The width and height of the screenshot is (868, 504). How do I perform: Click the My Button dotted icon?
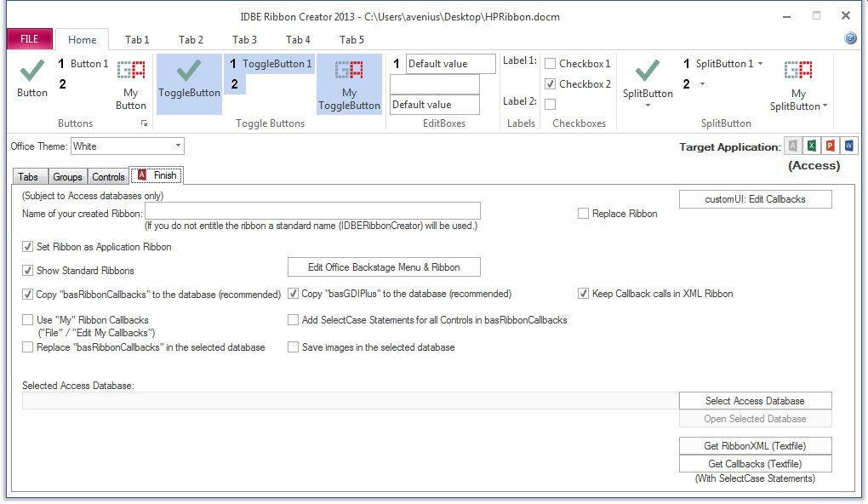[131, 71]
